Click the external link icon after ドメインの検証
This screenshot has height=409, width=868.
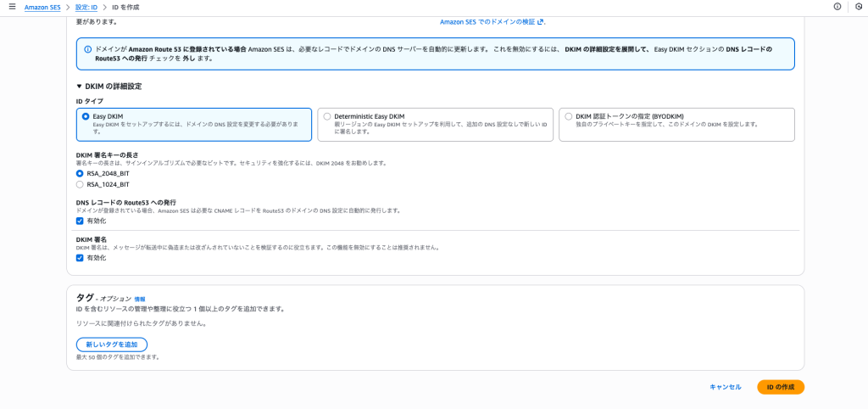pos(540,22)
